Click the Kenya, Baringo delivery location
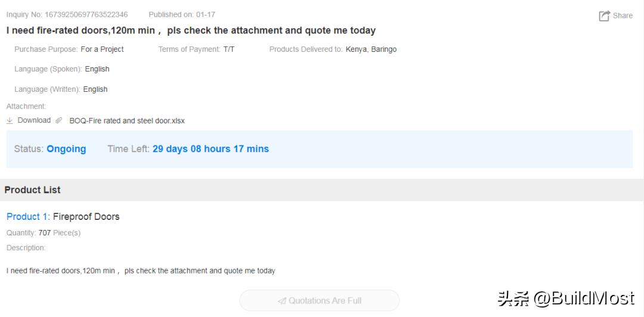 [371, 49]
